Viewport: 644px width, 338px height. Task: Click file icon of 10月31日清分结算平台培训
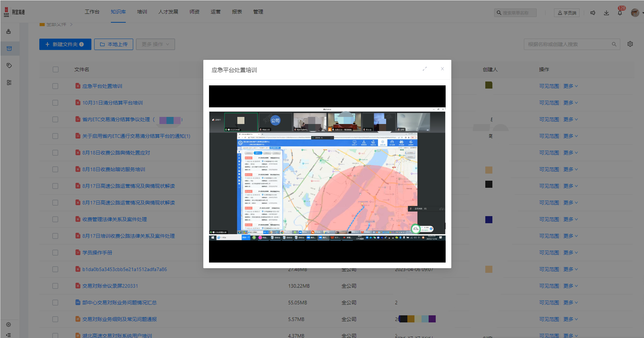78,102
